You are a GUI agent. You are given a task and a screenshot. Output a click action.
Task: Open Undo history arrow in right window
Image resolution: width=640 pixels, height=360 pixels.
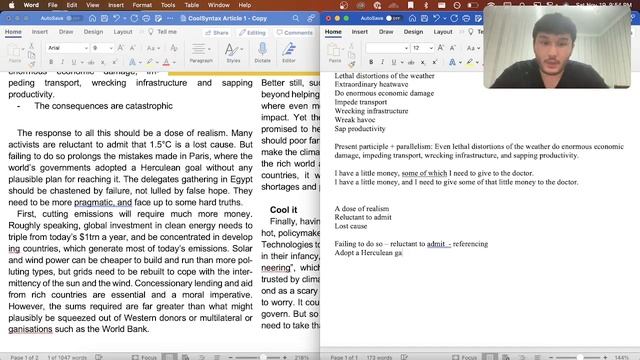(445, 18)
